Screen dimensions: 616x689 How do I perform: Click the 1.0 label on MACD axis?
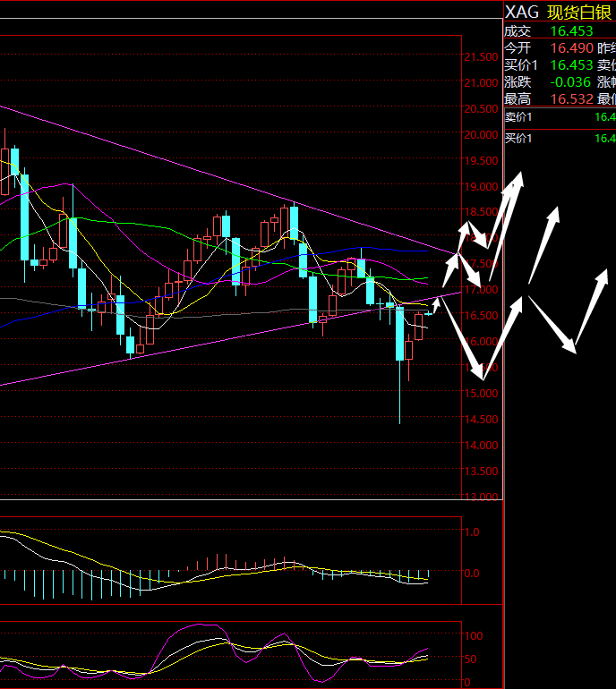[472, 532]
